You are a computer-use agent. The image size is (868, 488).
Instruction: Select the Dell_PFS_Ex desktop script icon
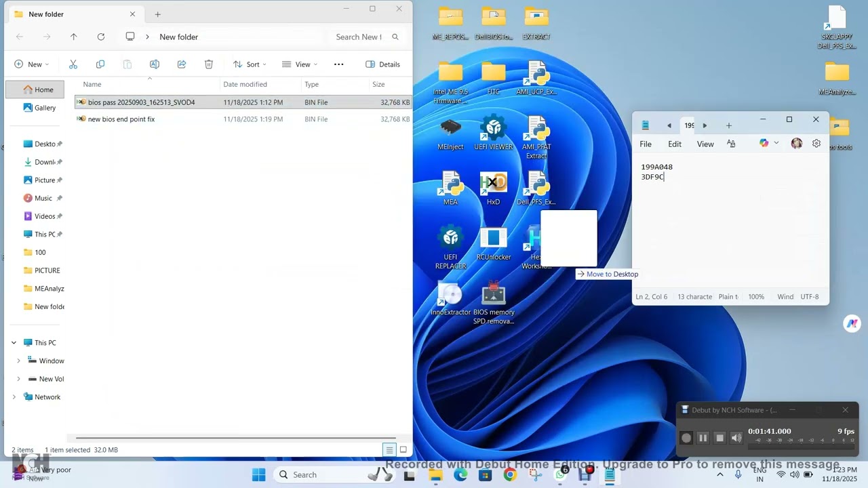pyautogui.click(x=536, y=188)
